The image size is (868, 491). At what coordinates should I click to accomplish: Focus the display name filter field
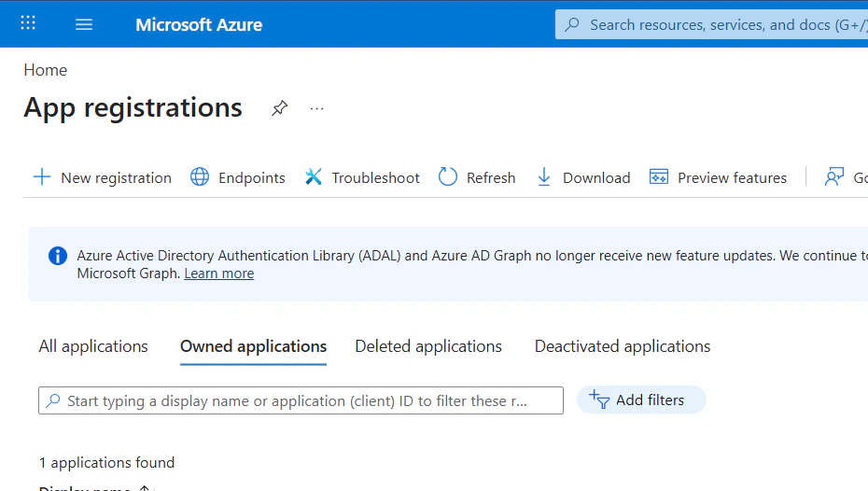(301, 400)
